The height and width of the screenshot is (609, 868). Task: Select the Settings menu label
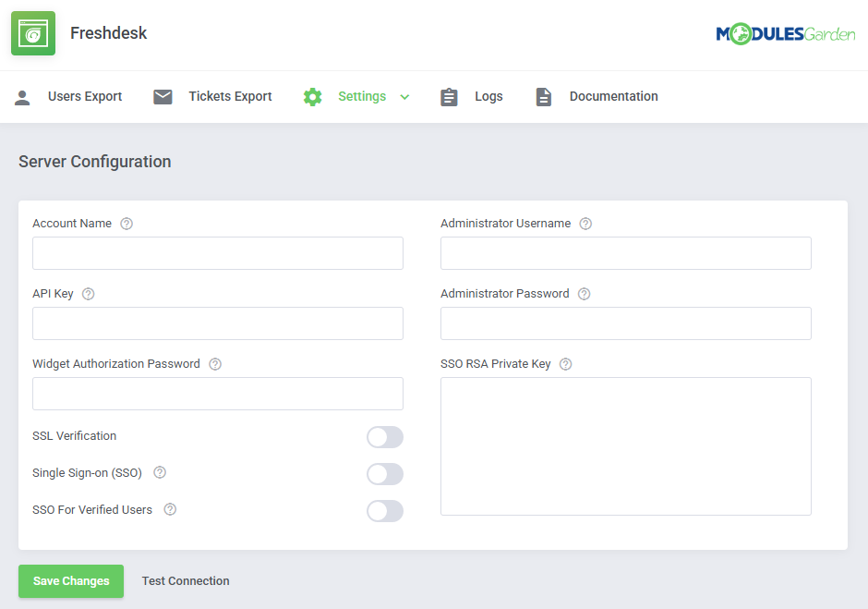[x=362, y=96]
